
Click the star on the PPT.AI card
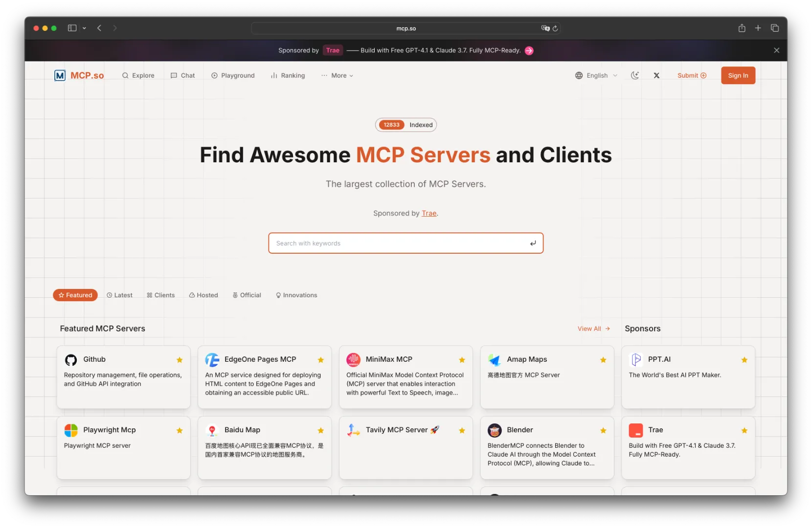pos(744,360)
